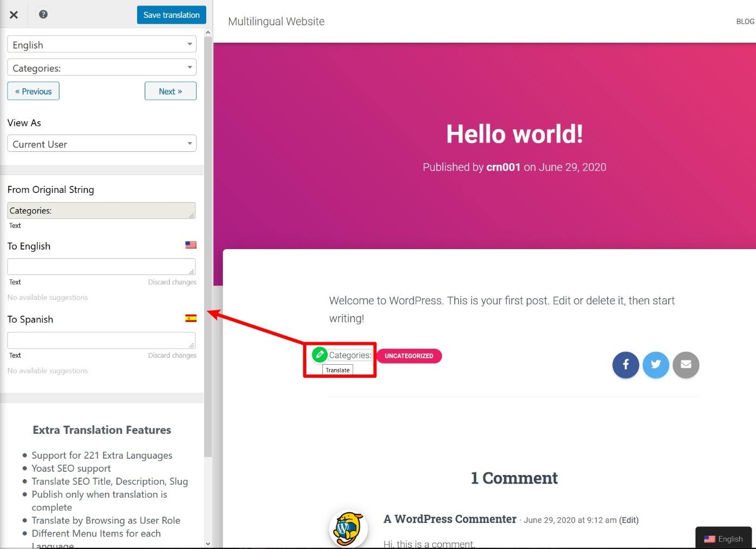Viewport: 756px width, 549px height.
Task: Close the translation editor with X icon
Action: point(14,15)
